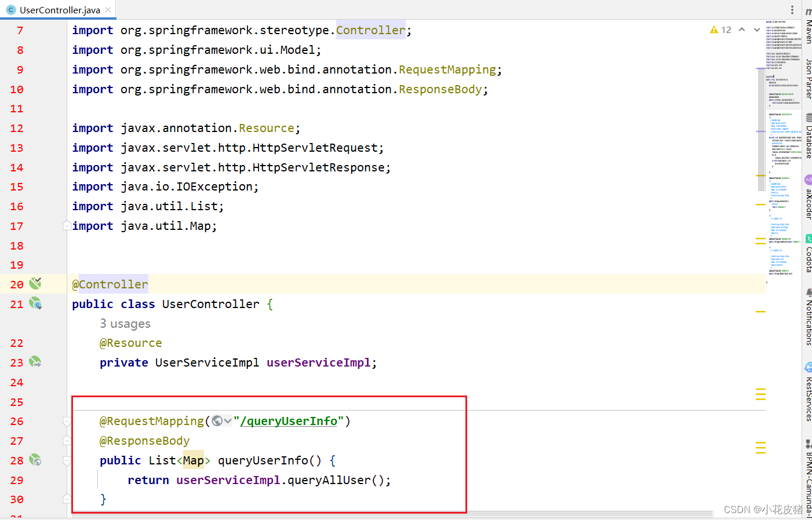Image resolution: width=812 pixels, height=520 pixels.
Task: Expand the URL actions dropdown arrow in @RequestMapping
Action: [228, 421]
